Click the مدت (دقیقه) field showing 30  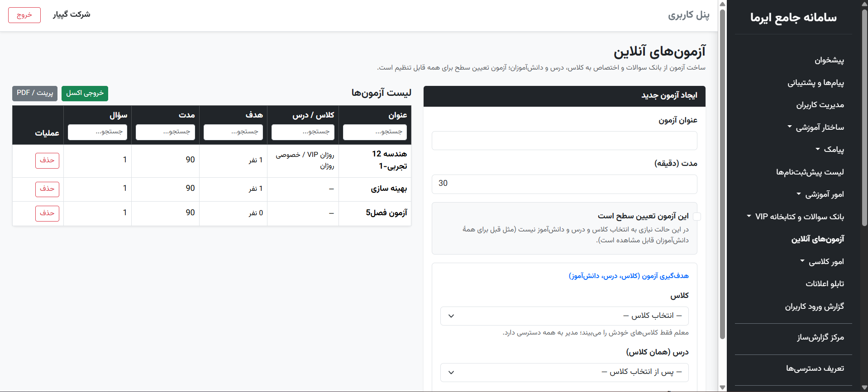pyautogui.click(x=564, y=184)
